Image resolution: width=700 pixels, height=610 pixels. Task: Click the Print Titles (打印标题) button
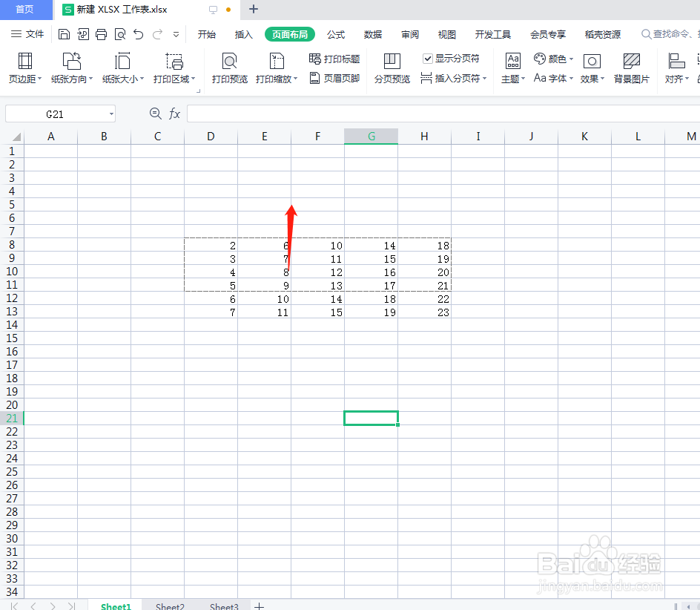[x=334, y=59]
